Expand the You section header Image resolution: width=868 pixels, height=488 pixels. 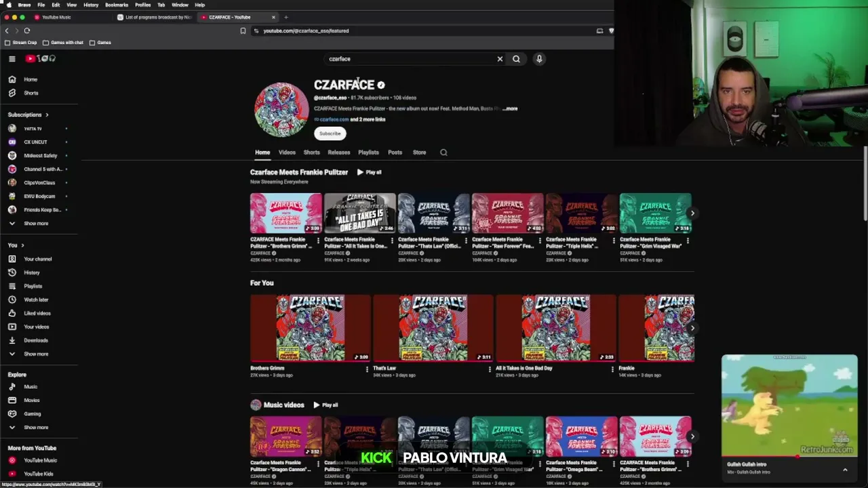pos(16,245)
